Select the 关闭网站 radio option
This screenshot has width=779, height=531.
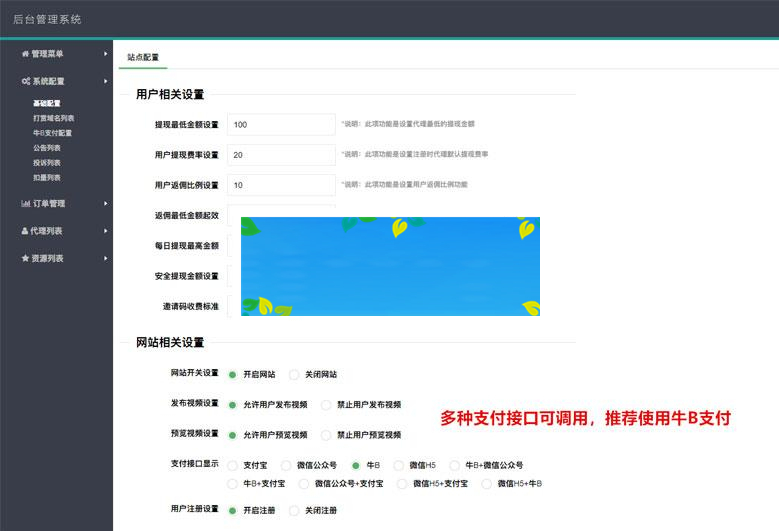pos(294,375)
